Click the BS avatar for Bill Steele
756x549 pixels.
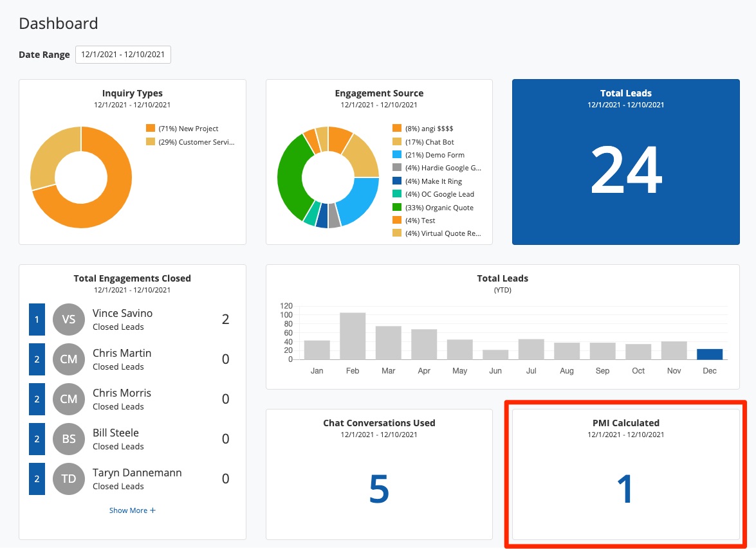point(69,439)
